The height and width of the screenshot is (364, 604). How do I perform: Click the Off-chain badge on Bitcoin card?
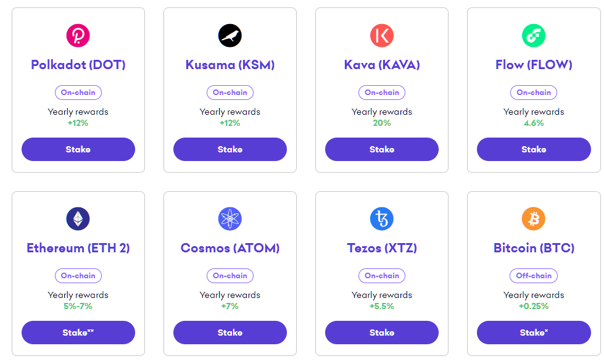pos(534,276)
